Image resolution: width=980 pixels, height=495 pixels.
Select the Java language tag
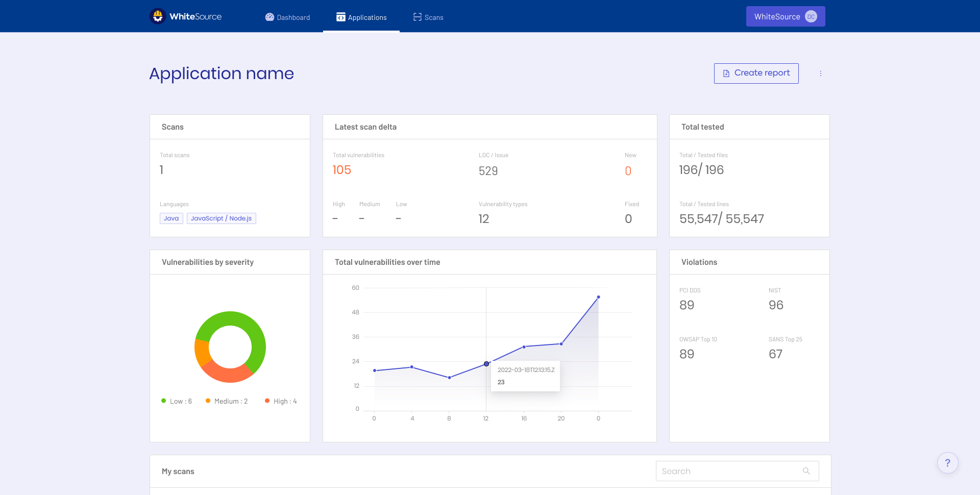[171, 218]
